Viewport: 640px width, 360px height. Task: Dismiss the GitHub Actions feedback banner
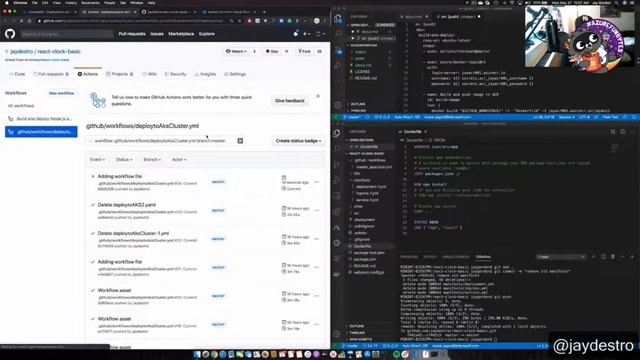pos(318,96)
